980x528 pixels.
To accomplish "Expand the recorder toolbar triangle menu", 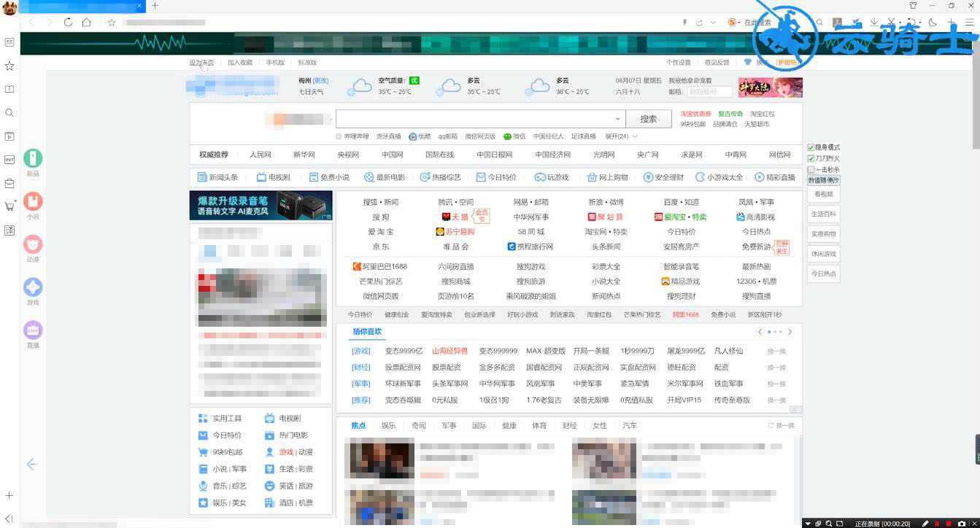I will [808, 524].
